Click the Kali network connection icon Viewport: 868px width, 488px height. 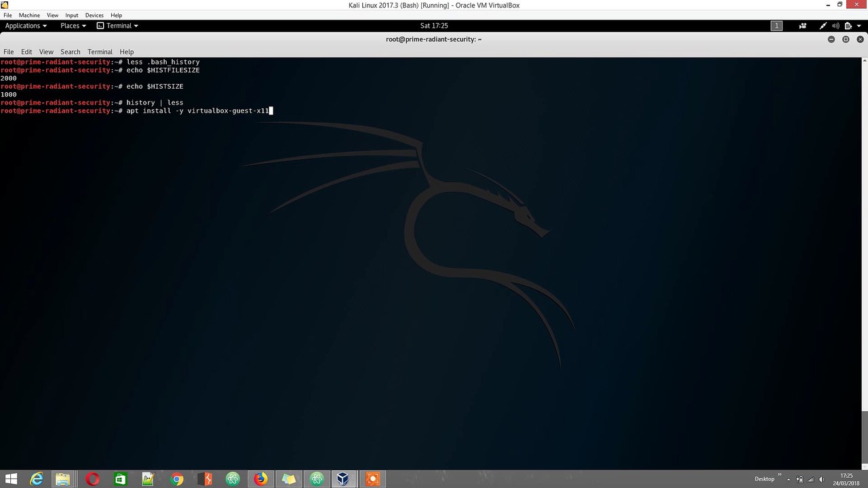tap(823, 26)
